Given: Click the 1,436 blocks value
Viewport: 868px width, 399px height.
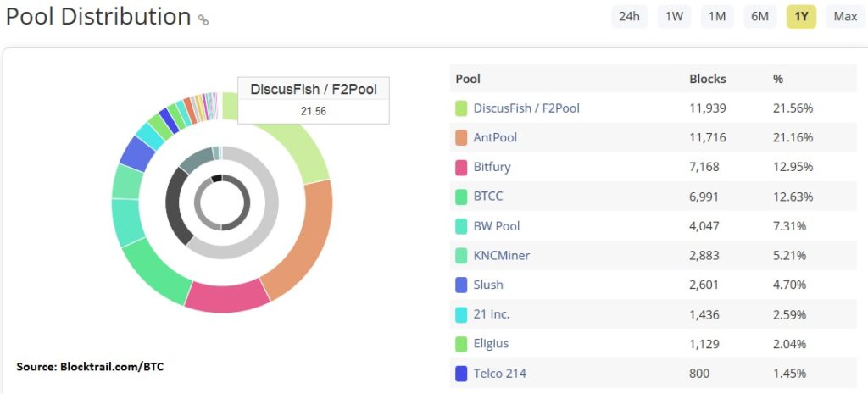Looking at the screenshot, I should 704,314.
